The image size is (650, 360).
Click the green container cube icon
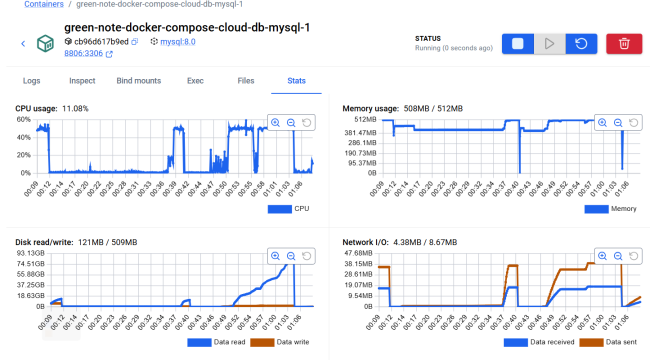point(45,43)
